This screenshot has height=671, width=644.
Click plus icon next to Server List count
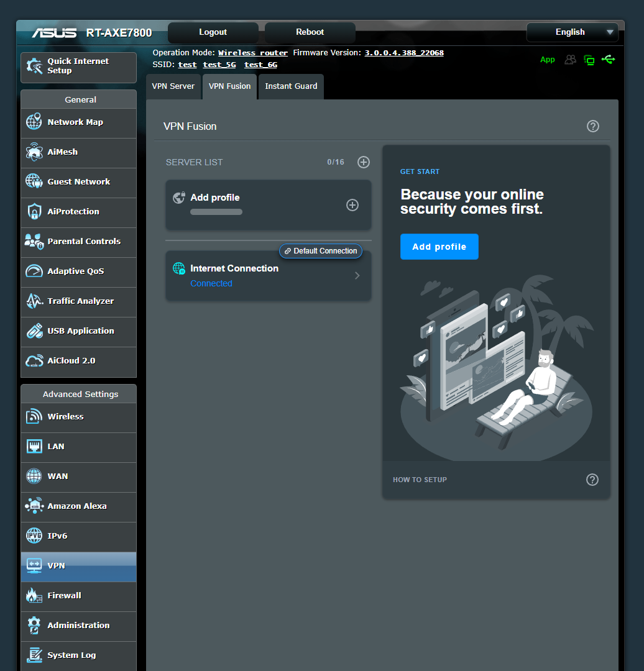point(364,162)
